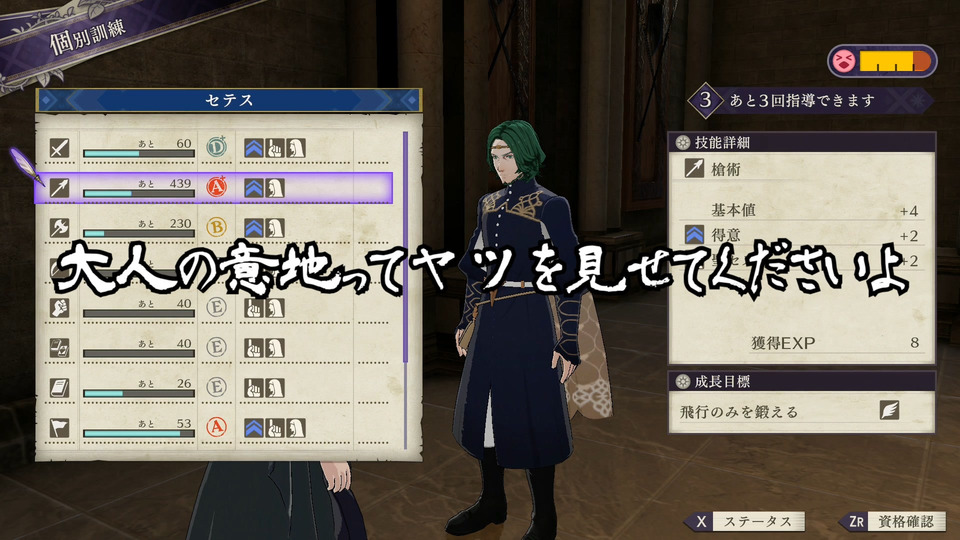Select the axe skill icon
Image resolution: width=960 pixels, height=540 pixels.
[59, 228]
